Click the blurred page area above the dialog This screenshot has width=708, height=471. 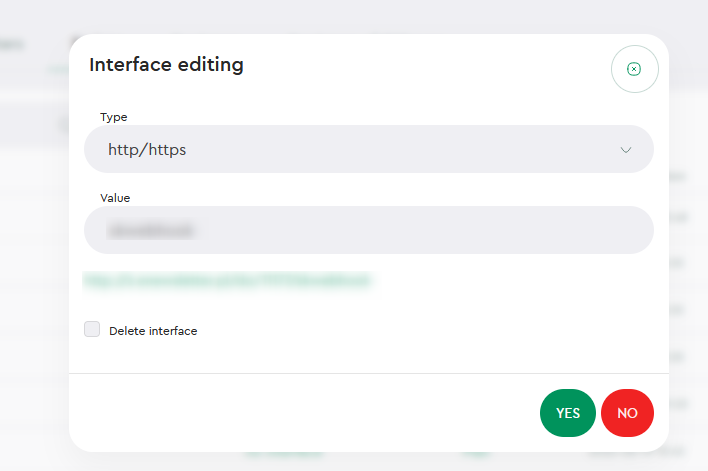point(354,16)
